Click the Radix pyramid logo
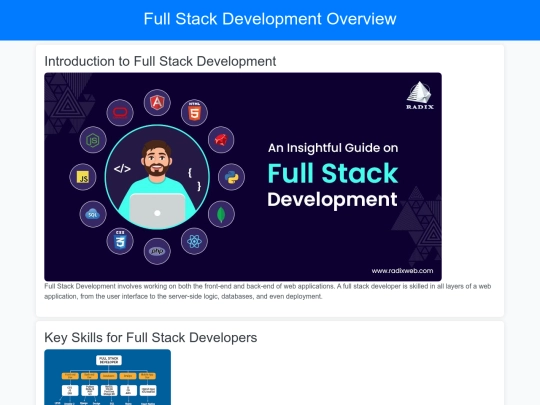This screenshot has width=540, height=405. pyautogui.click(x=419, y=95)
